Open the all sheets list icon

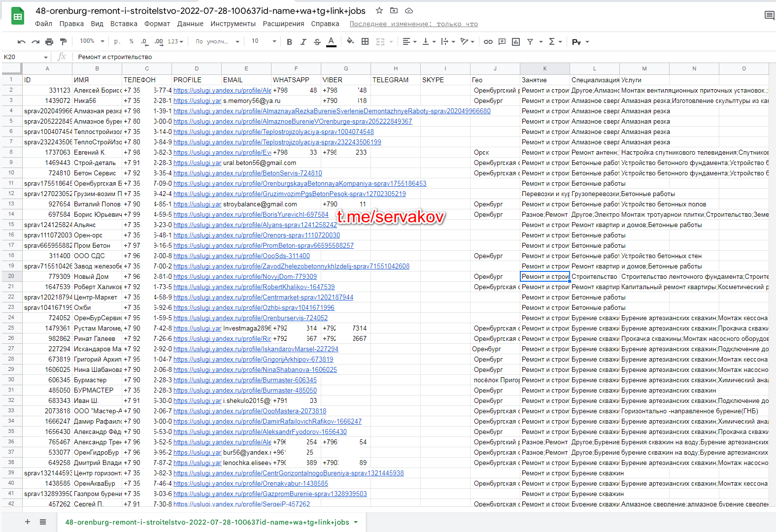point(43,522)
